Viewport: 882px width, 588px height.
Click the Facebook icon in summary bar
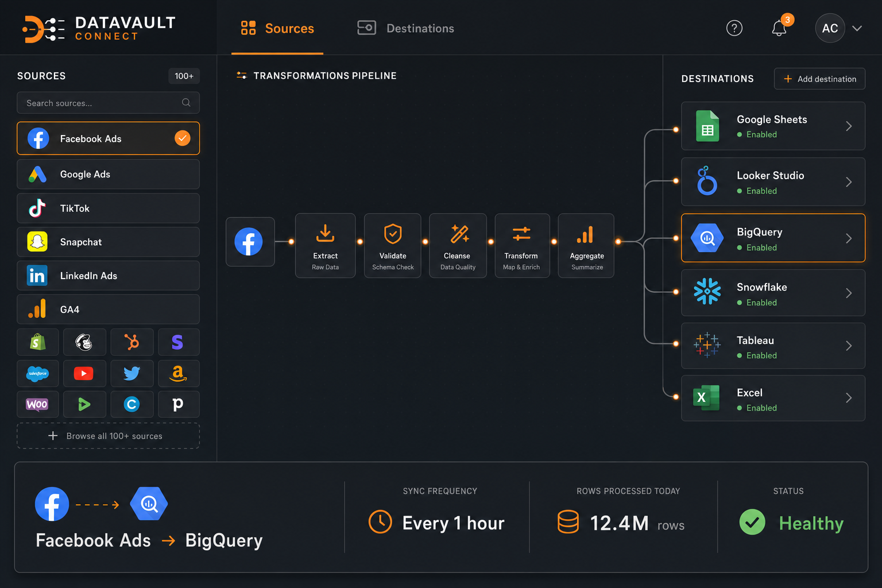pos(52,504)
